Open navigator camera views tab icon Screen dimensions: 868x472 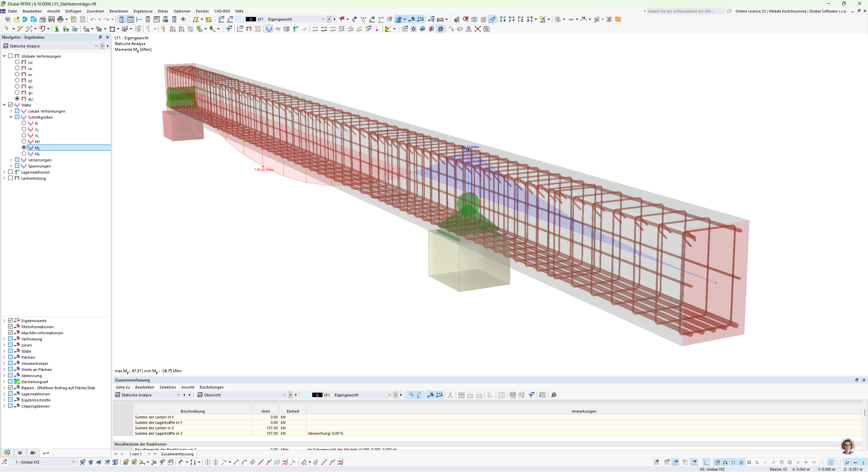tap(33, 453)
